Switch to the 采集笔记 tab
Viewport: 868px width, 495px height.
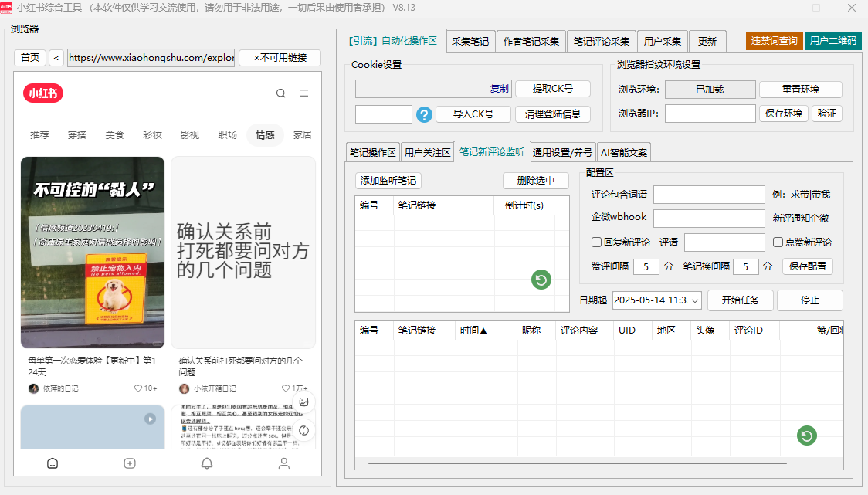[470, 42]
